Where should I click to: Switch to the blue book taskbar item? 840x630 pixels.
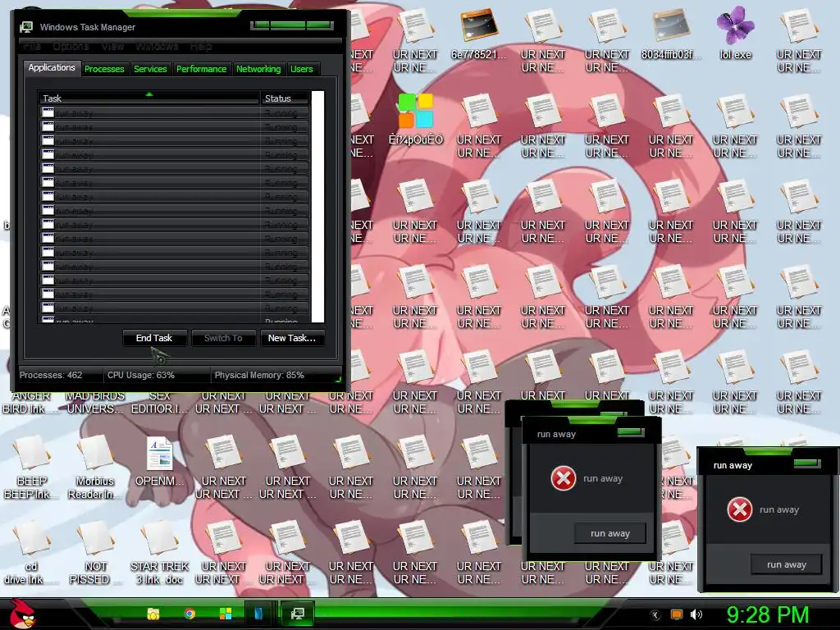(x=260, y=614)
